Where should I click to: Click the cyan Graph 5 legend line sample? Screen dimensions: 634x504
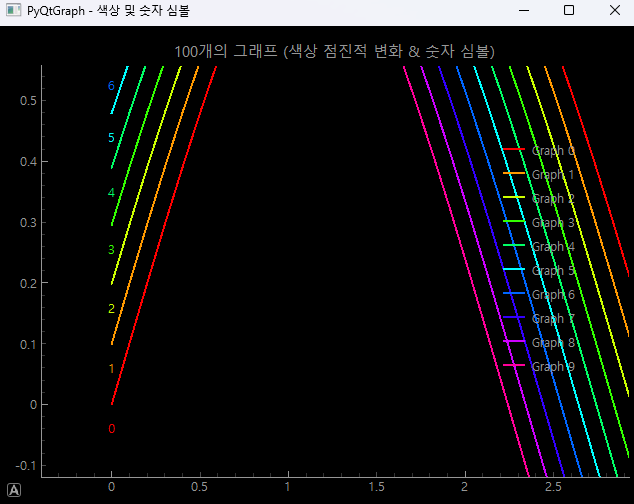coord(514,269)
